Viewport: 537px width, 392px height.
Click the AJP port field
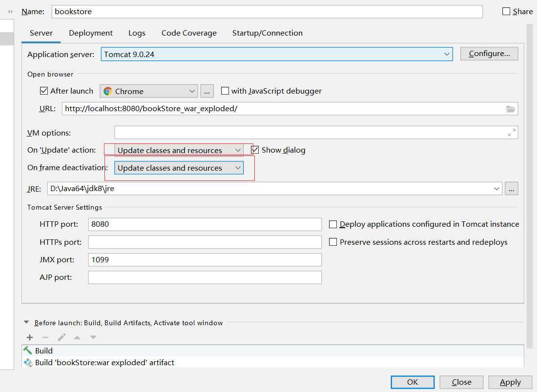(205, 277)
